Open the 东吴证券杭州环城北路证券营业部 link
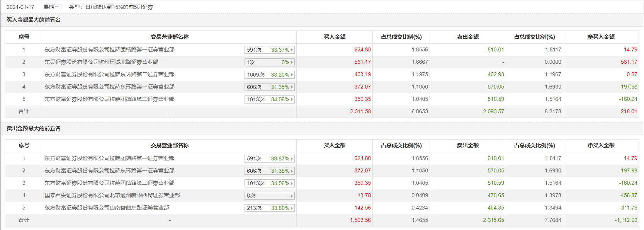644x230 pixels. coord(101,62)
